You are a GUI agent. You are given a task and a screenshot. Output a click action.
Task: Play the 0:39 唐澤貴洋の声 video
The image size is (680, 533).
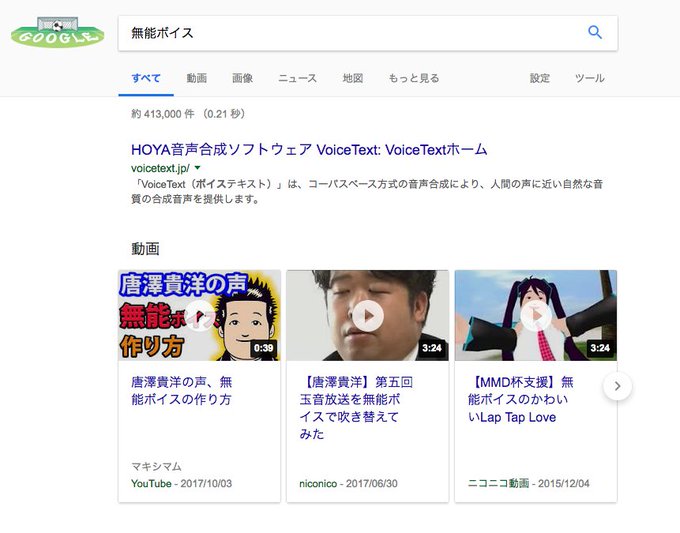[199, 315]
